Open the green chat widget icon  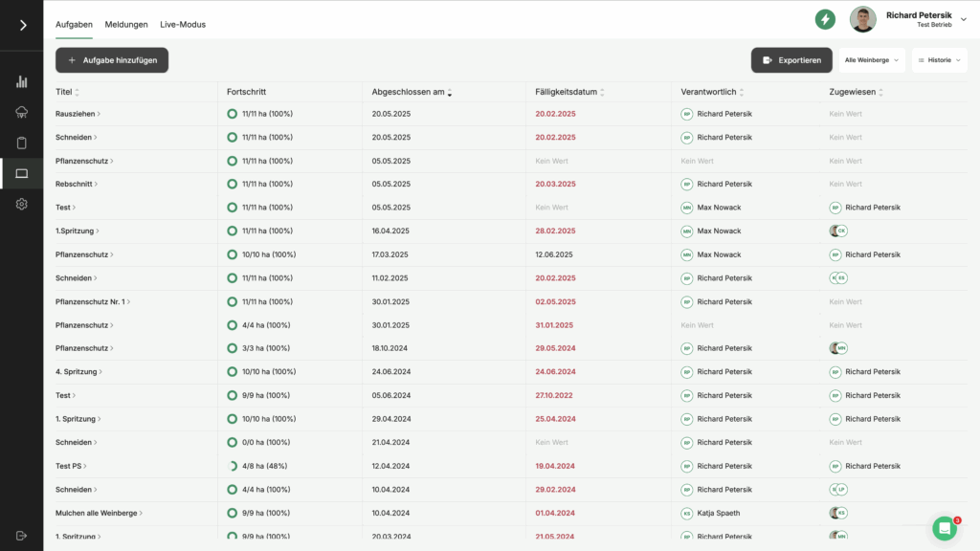945,528
